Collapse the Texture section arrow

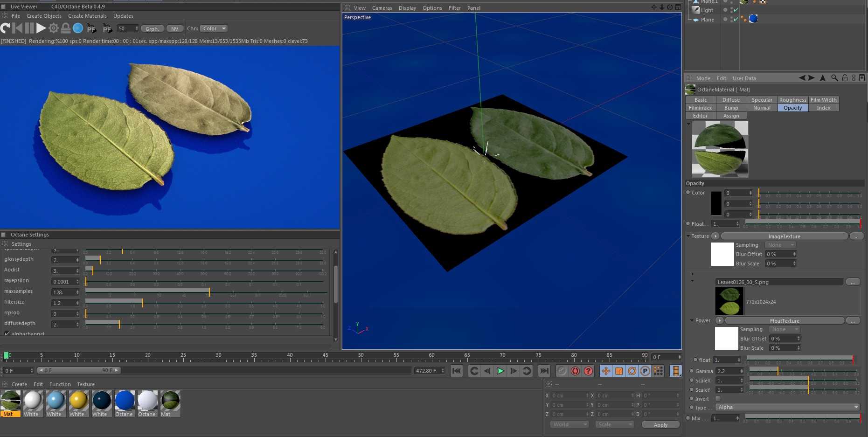pyautogui.click(x=688, y=236)
